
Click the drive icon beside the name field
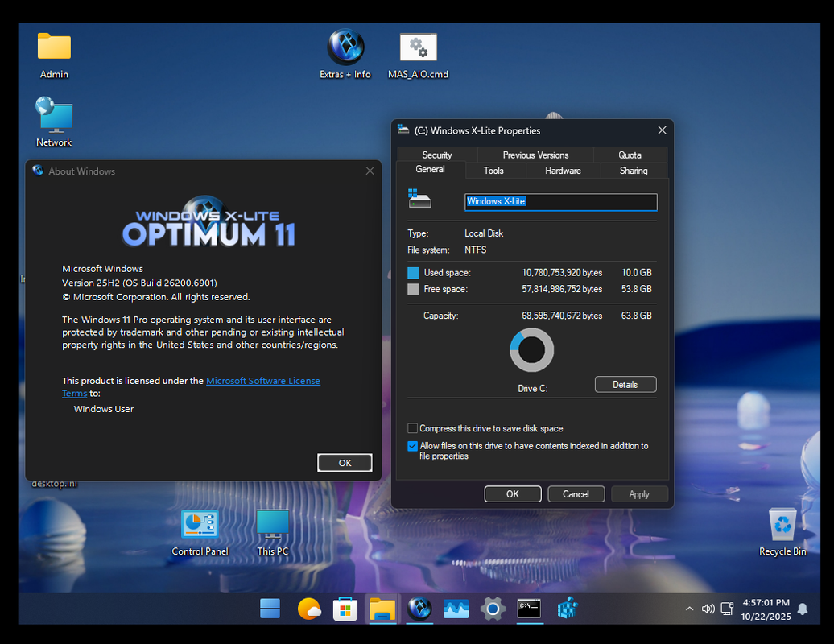(419, 198)
